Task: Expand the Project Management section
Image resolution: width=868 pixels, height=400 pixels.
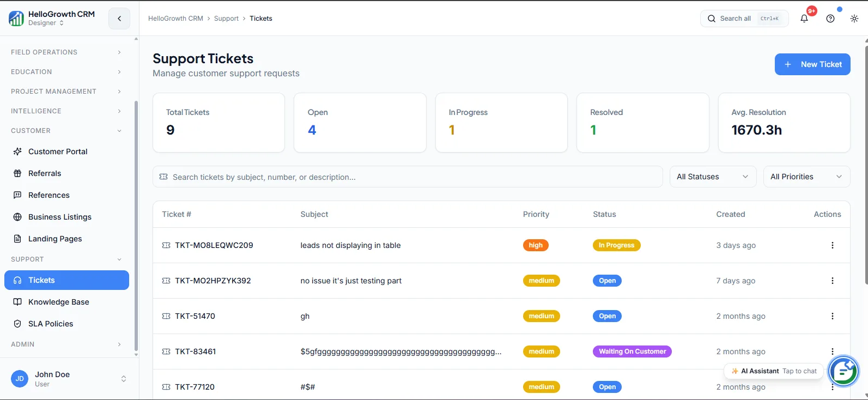Action: (x=66, y=92)
